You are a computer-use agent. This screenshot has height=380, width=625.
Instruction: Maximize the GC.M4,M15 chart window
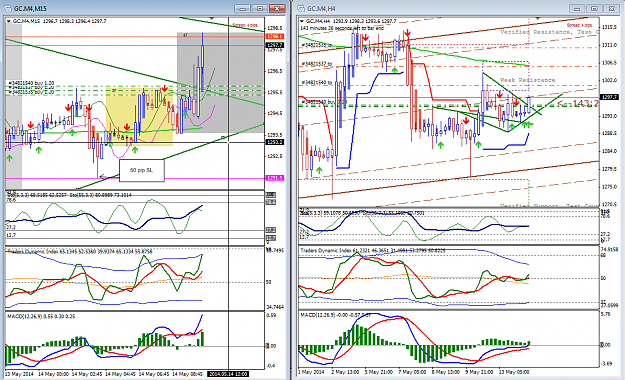click(x=260, y=8)
